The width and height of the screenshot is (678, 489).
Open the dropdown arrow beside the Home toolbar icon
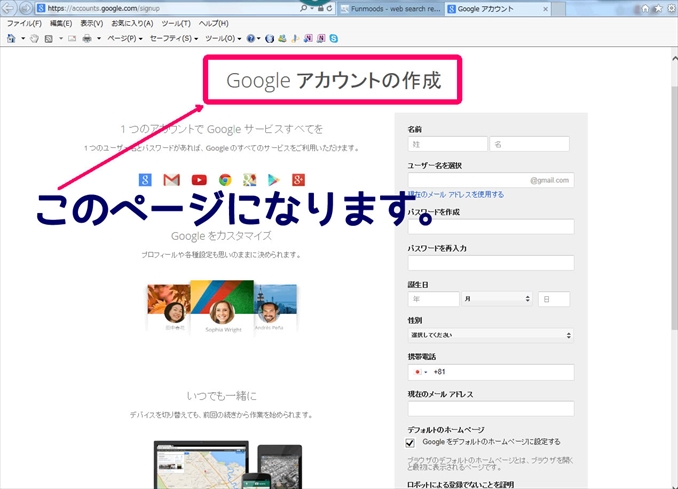pyautogui.click(x=22, y=38)
